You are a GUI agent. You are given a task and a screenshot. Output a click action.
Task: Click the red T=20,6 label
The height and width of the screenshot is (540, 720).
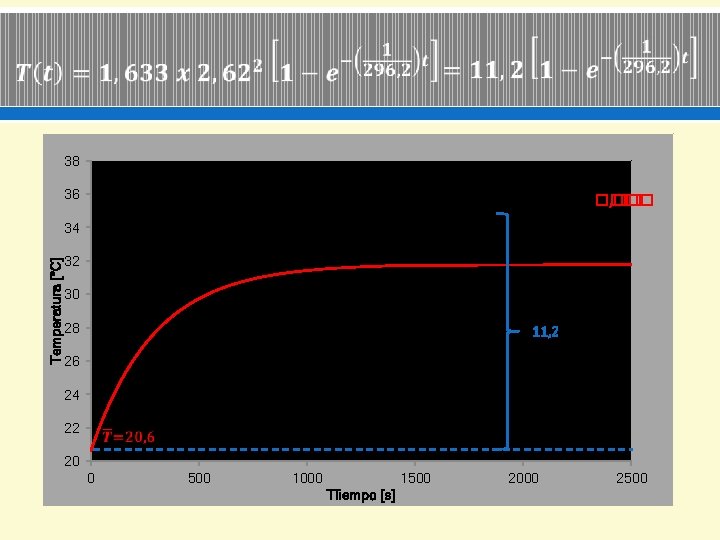coord(128,436)
